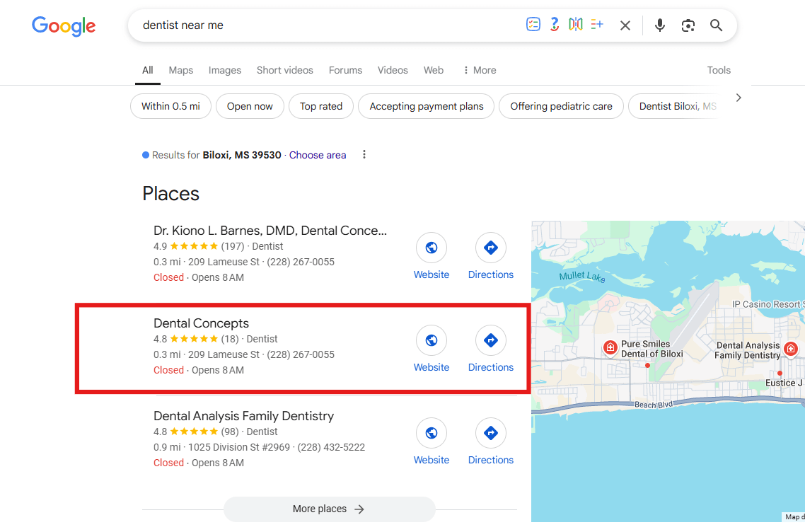805x532 pixels.
Task: Click the '1025 Division St #2969' address text
Action: 238,447
